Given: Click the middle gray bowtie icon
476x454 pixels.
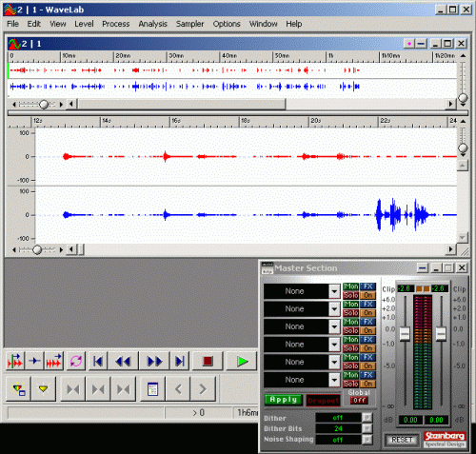Looking at the screenshot, I should click(98, 389).
